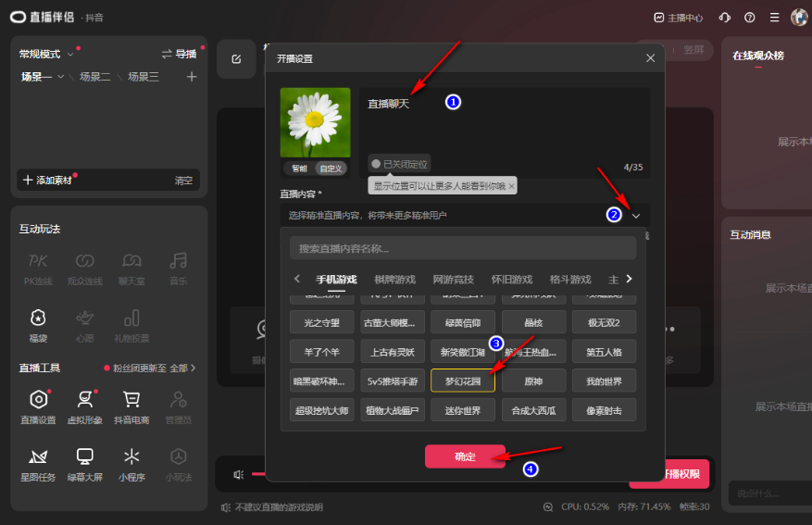
Task: Choose 合成大西瓜 game option
Action: coord(533,410)
